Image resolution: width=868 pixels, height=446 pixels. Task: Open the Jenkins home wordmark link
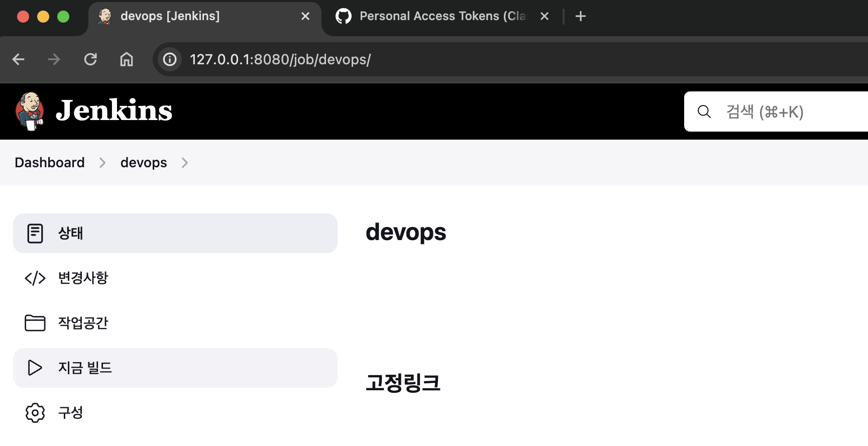(x=114, y=110)
